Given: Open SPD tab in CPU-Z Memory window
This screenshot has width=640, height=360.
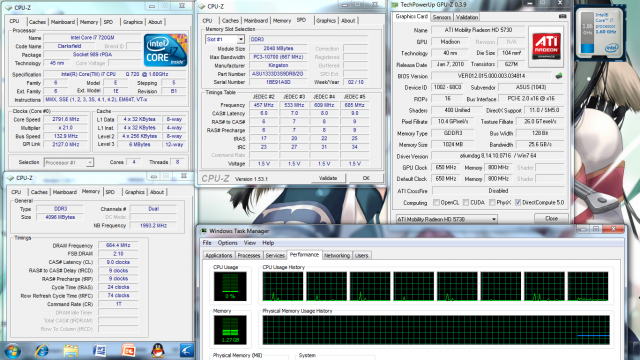Looking at the screenshot, I should 110,192.
